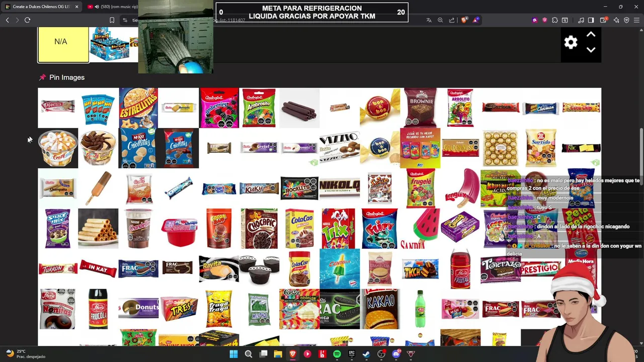This screenshot has width=644, height=362.
Task: Switch to the Create a Dulces Chilenos tab
Action: [42, 7]
